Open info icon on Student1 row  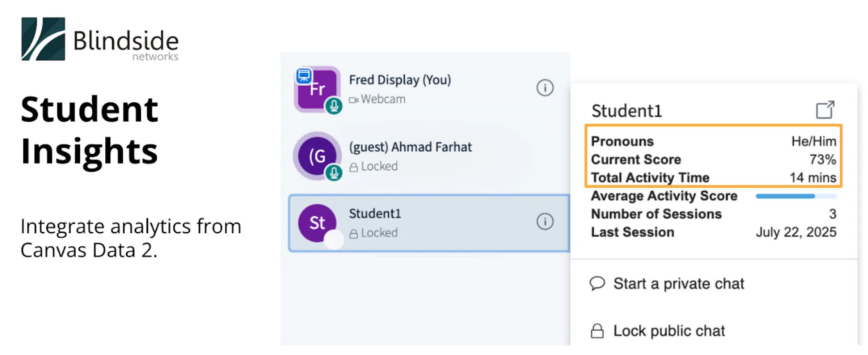click(545, 222)
